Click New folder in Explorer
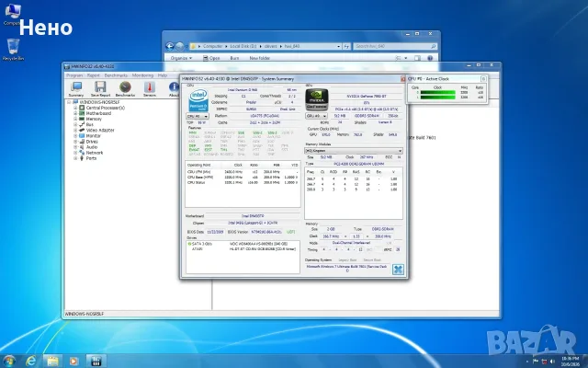This screenshot has height=368, width=588. [259, 58]
